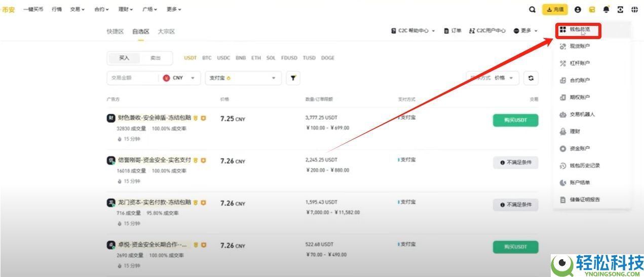644x277 pixels.
Task: Open the notifications bell icon
Action: point(606,9)
